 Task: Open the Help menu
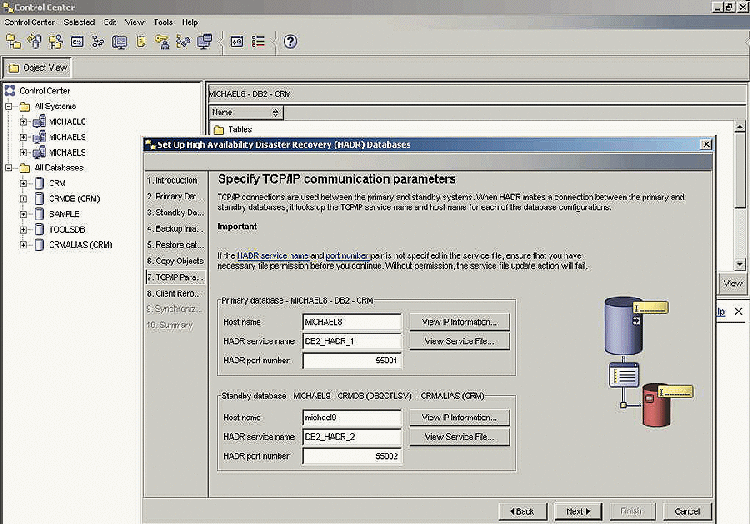(190, 22)
